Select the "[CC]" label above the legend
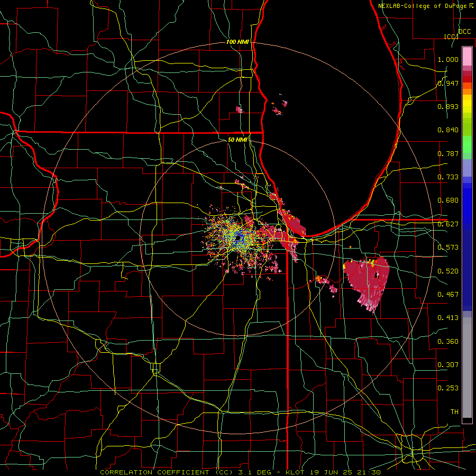 pyautogui.click(x=452, y=36)
